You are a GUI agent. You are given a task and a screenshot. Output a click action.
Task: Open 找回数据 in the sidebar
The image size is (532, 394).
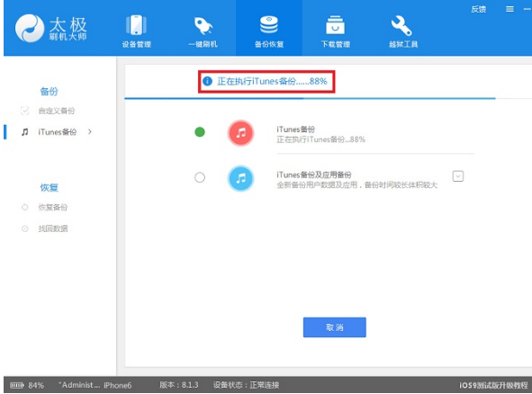pyautogui.click(x=52, y=228)
